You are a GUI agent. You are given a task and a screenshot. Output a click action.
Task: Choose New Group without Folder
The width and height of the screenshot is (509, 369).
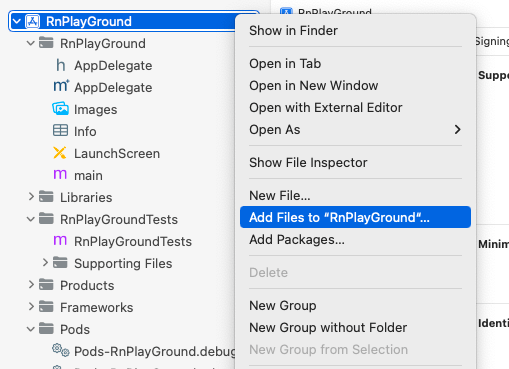(x=355, y=328)
